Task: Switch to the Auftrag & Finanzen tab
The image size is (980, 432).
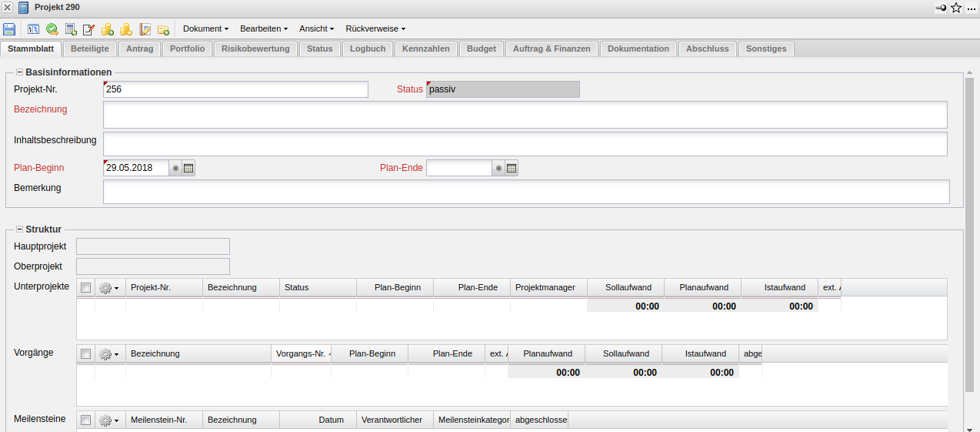Action: (552, 49)
